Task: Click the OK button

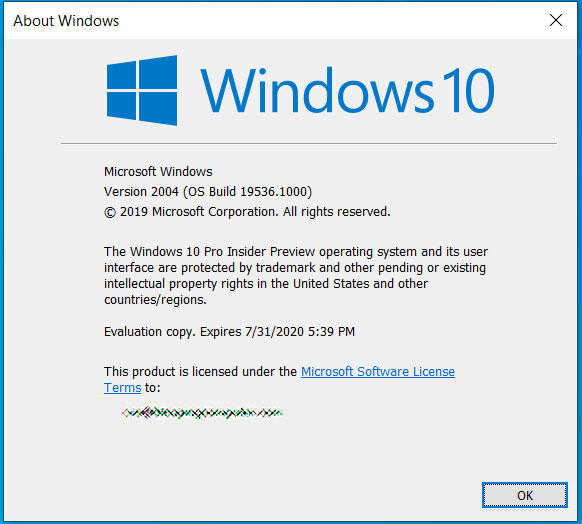Action: 524,495
